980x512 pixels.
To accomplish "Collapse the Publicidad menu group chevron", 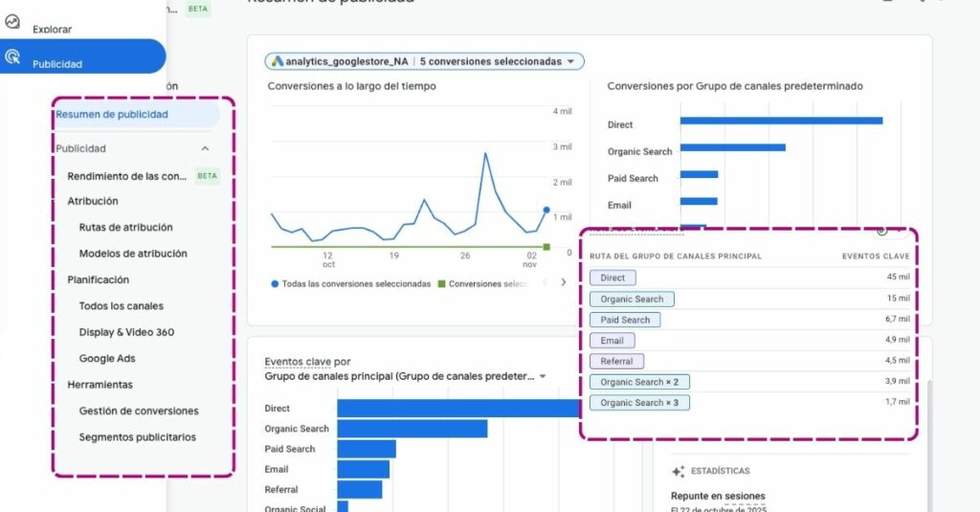I will click(x=205, y=148).
